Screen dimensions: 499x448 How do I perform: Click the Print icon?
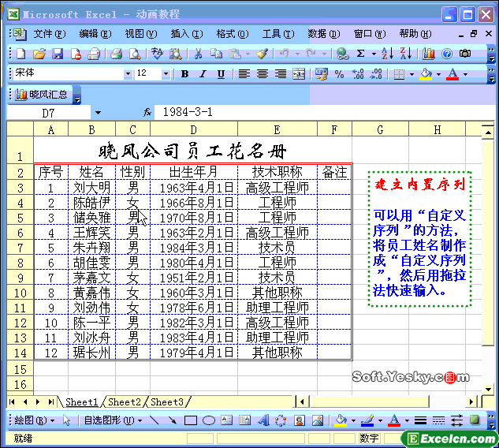click(117, 54)
